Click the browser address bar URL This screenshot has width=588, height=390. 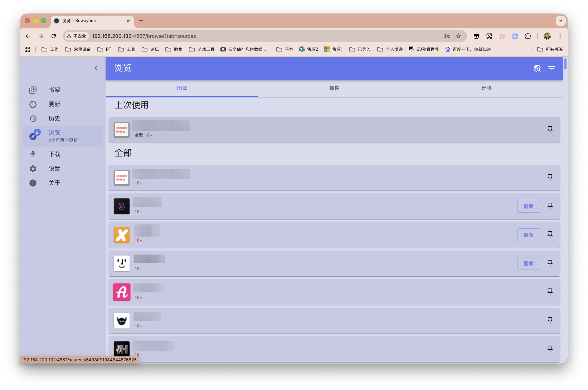point(144,36)
